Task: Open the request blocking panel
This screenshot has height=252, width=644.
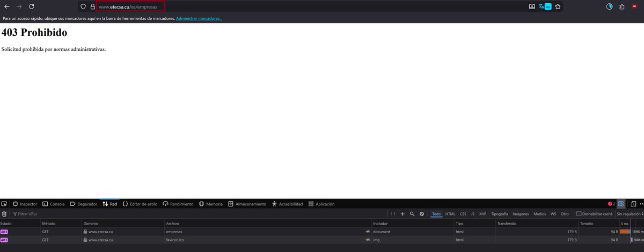Action: coord(422,213)
